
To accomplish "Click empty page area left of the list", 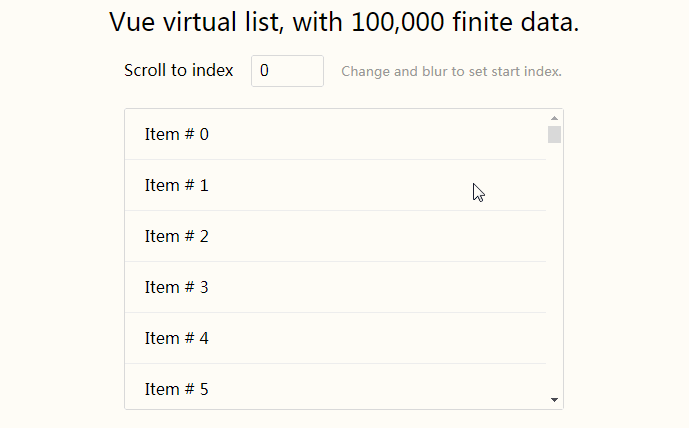I will click(60, 260).
